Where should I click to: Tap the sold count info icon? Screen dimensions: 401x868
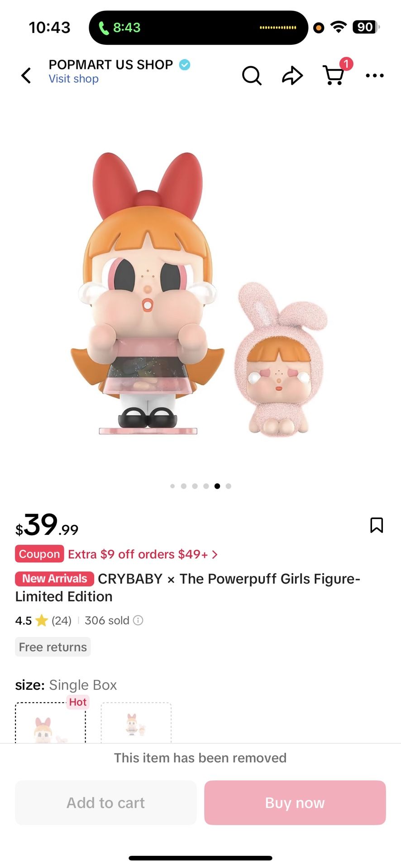(138, 620)
